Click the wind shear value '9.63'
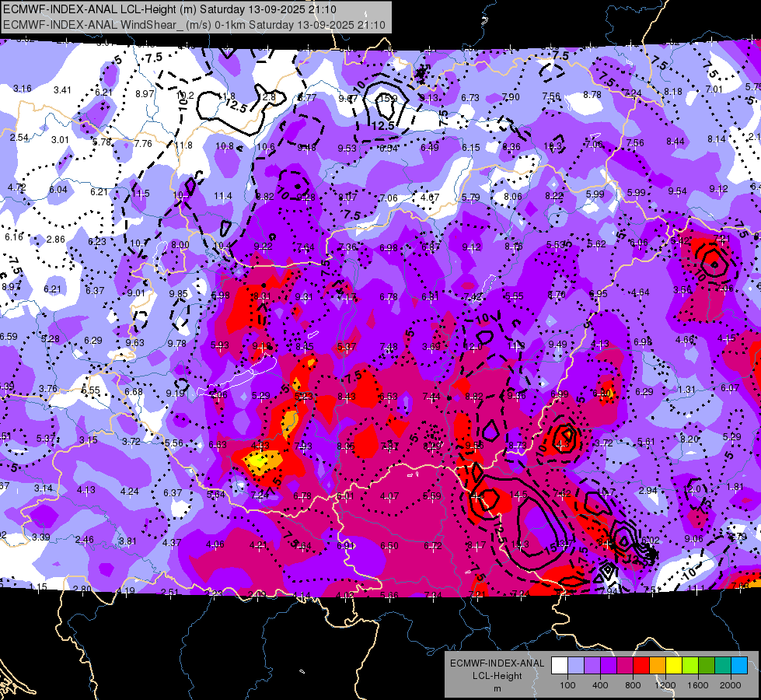Screen dimensions: 761x700 (x=135, y=342)
